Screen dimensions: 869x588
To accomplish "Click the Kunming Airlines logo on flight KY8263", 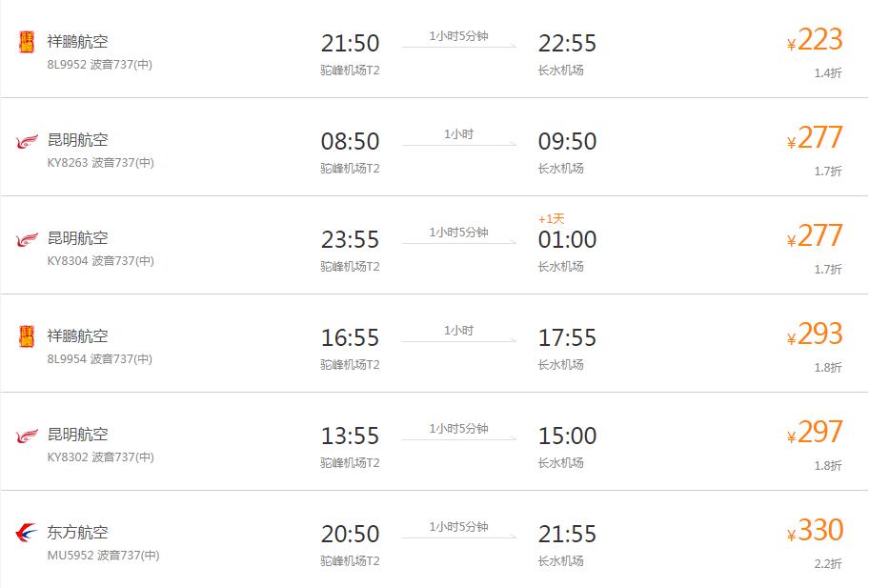I will pos(27,141).
